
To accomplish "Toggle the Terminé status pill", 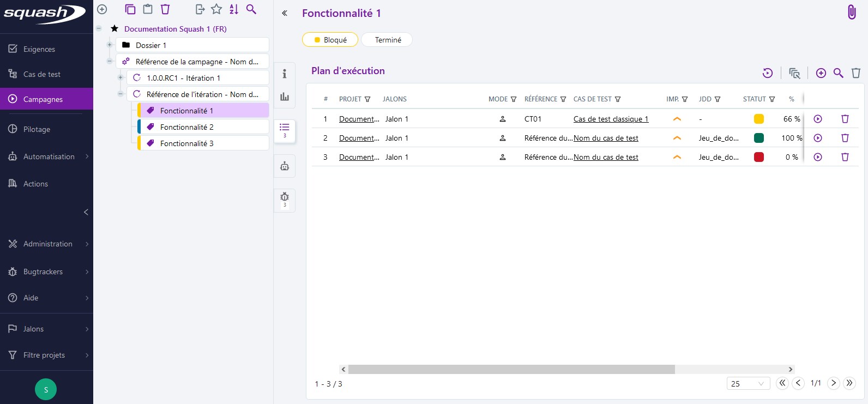I will [387, 40].
